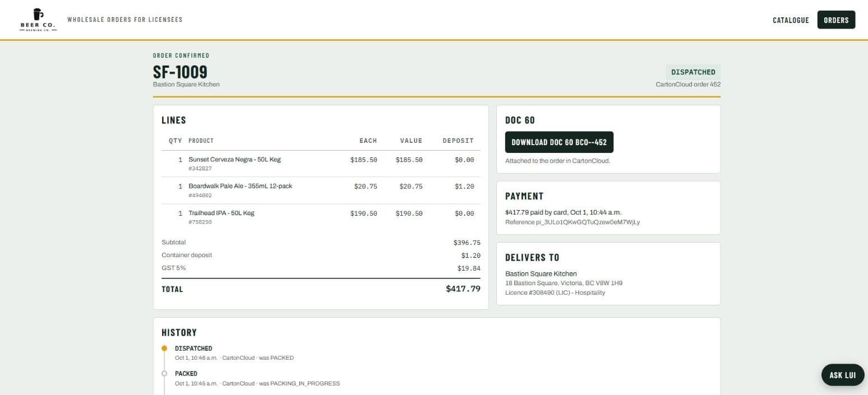868x395 pixels.
Task: Select Sunset Cerveza Negra - 50L Keg
Action: tap(234, 160)
